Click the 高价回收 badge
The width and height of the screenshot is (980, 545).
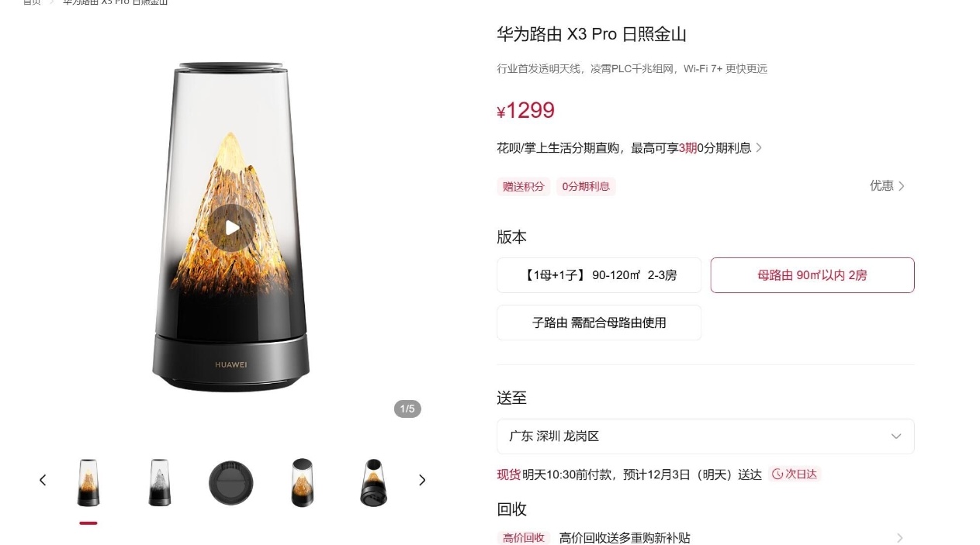pyautogui.click(x=524, y=538)
